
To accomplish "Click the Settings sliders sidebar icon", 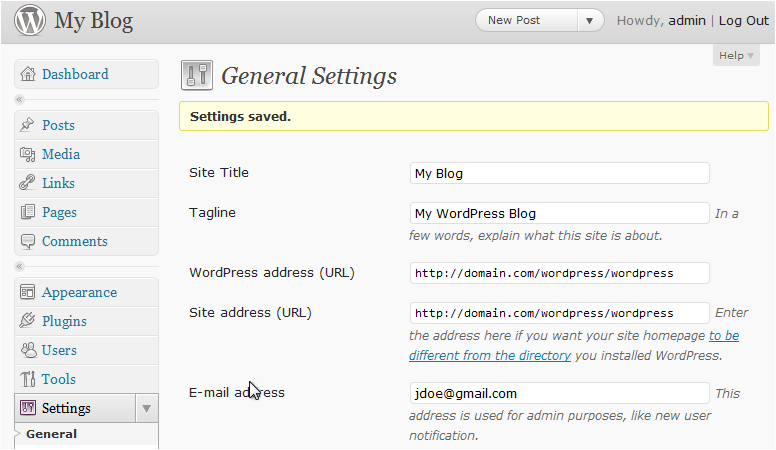I will 28,408.
